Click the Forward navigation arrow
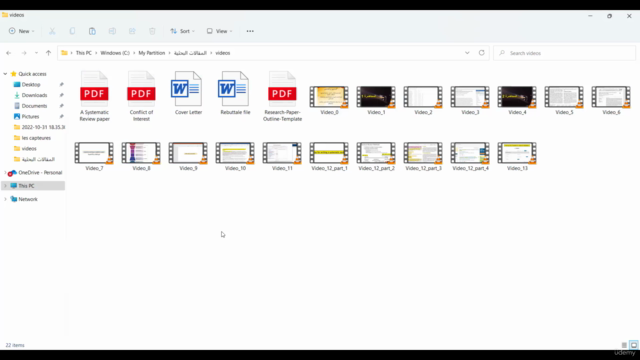 (x=24, y=53)
